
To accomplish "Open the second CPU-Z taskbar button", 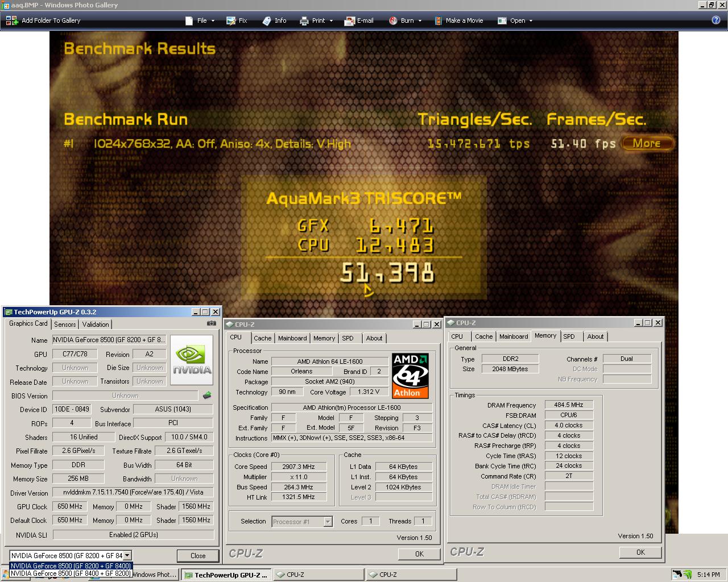I will pos(410,575).
